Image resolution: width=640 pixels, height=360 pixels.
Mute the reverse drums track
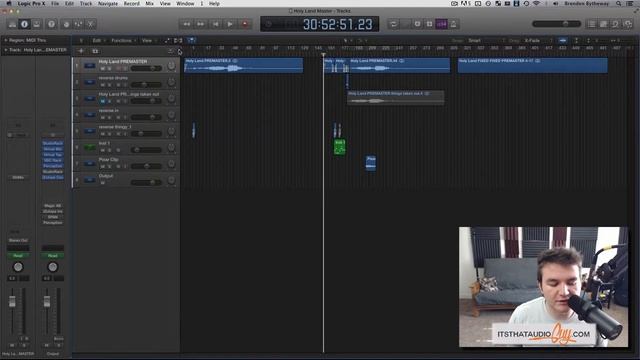tap(102, 85)
